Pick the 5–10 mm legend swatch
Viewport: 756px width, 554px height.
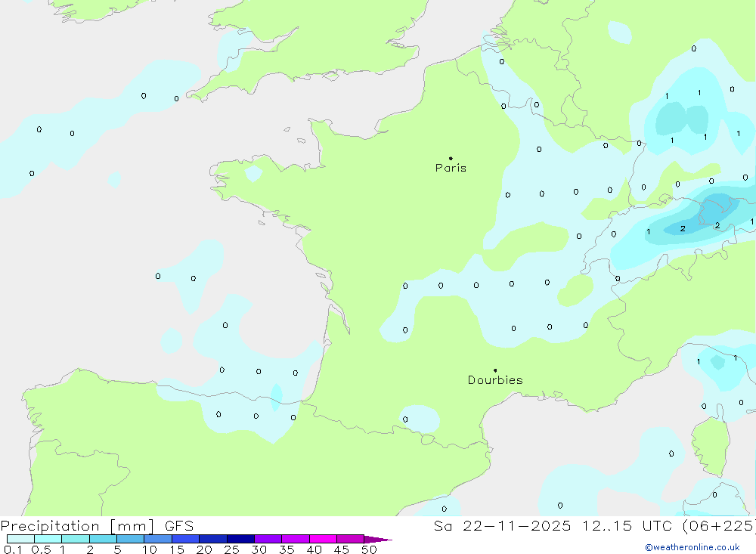[x=131, y=539]
